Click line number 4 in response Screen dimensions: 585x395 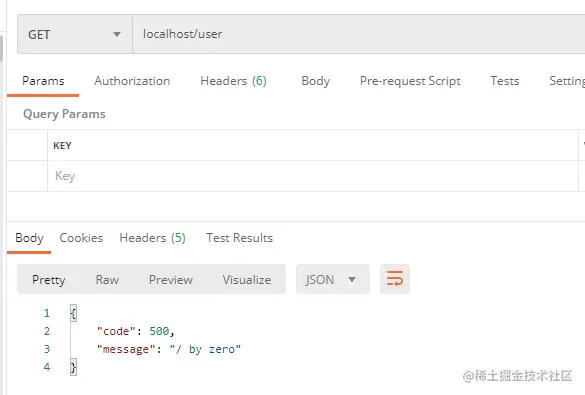point(47,367)
